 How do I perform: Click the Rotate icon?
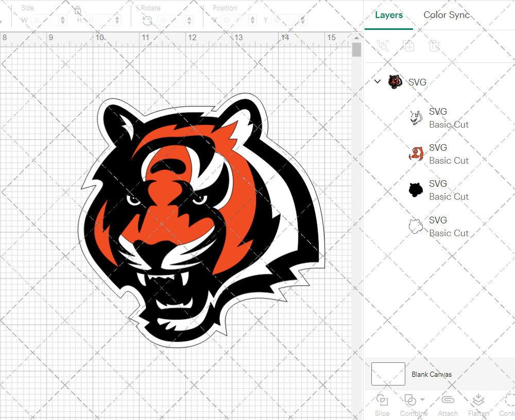click(x=147, y=21)
